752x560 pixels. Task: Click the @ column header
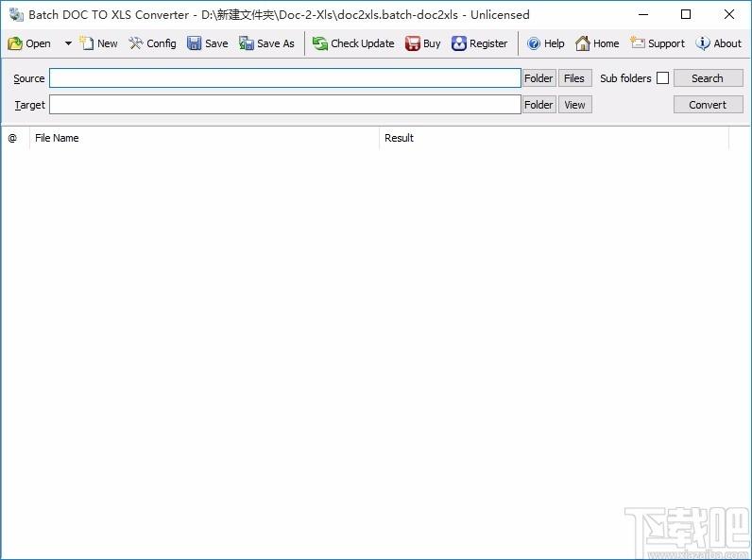[15, 138]
